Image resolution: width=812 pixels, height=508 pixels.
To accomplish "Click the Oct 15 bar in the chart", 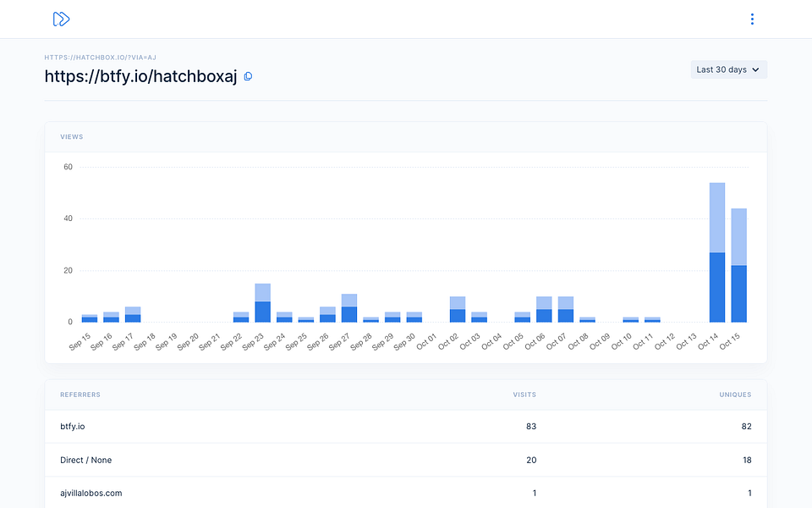I will [738, 265].
